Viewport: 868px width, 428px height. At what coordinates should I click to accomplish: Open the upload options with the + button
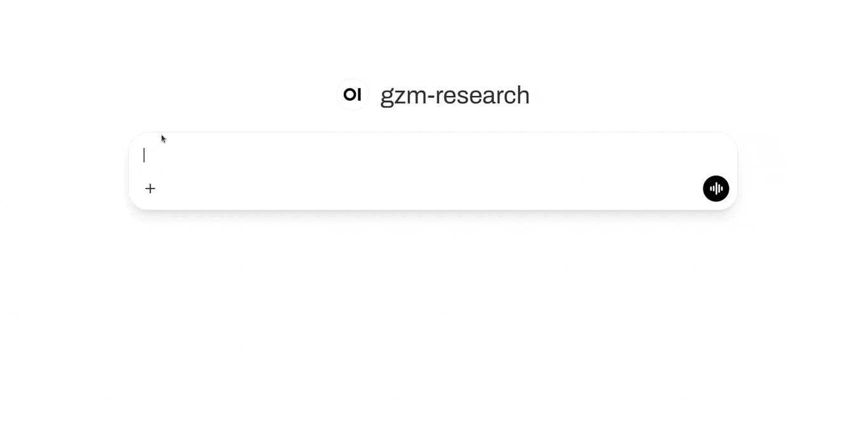(x=150, y=189)
